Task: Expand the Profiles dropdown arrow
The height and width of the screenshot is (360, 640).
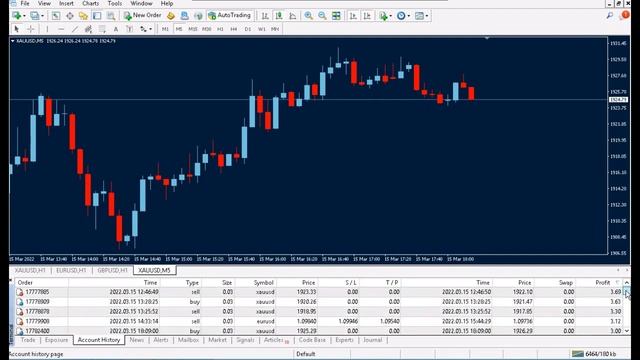Action: [x=42, y=16]
